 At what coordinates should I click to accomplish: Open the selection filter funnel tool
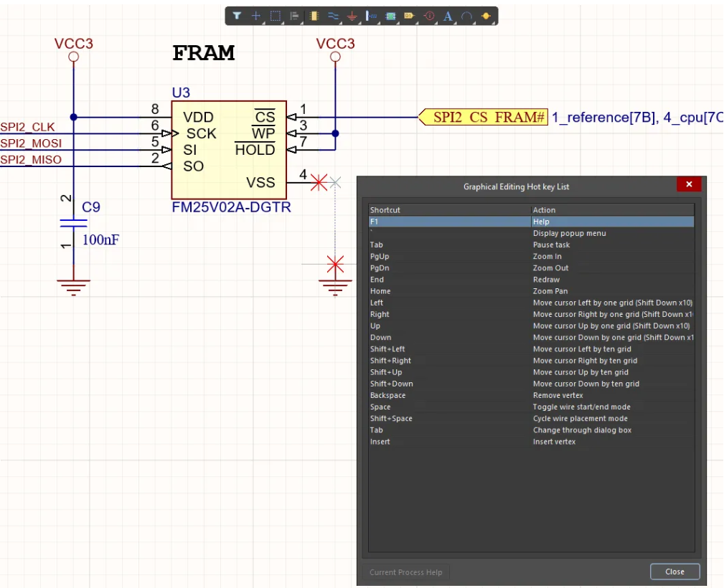pos(237,16)
